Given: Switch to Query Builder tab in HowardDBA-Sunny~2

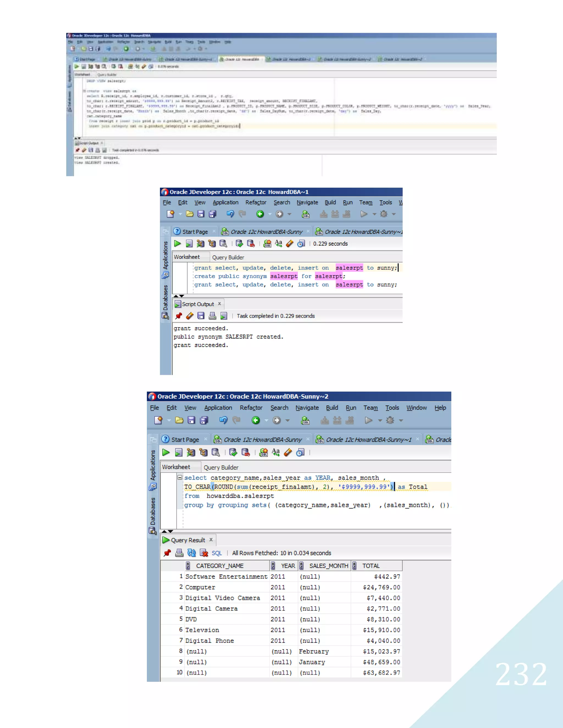Looking at the screenshot, I should 221,467.
